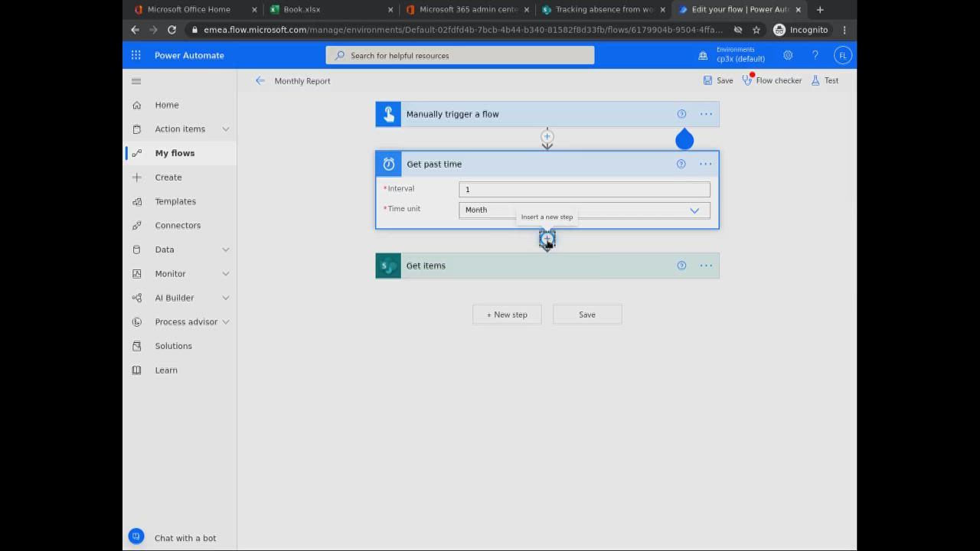Open more options for Get items
This screenshot has width=980, height=551.
click(x=706, y=266)
